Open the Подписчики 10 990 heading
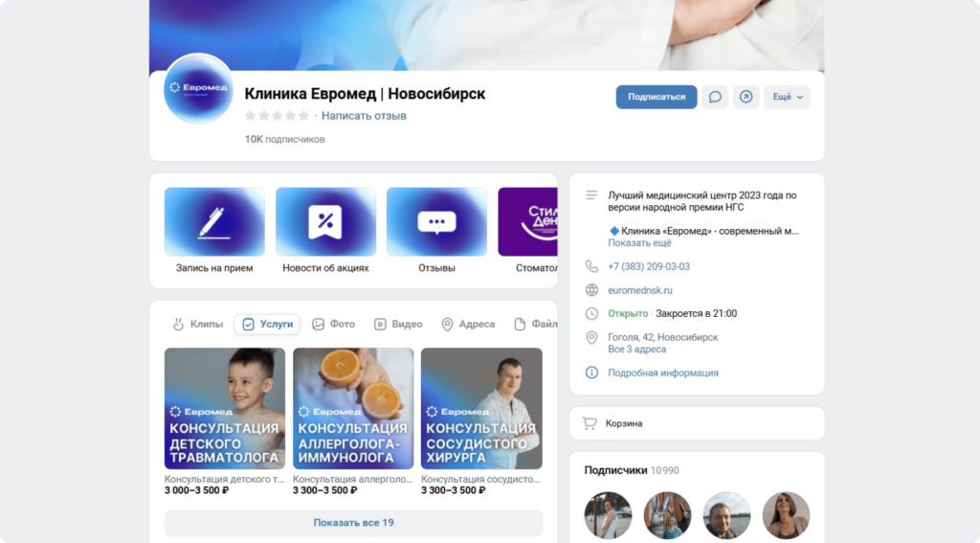The image size is (980, 543). click(632, 470)
